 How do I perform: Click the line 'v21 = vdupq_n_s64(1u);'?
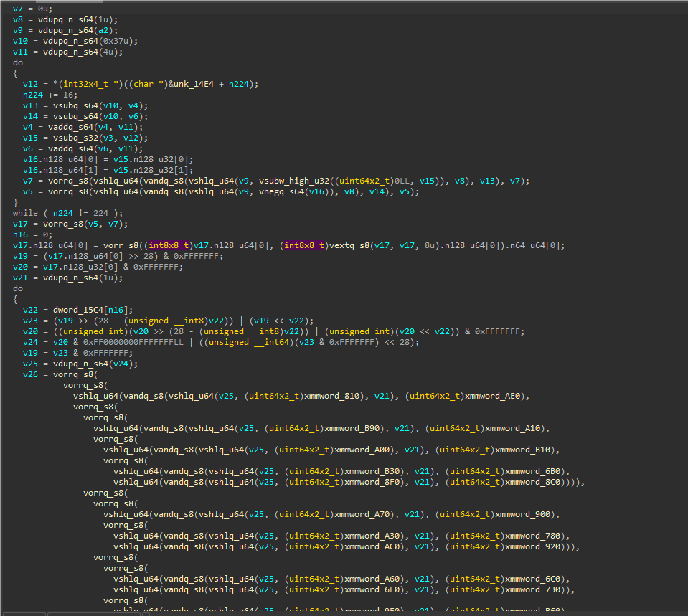tap(68, 278)
